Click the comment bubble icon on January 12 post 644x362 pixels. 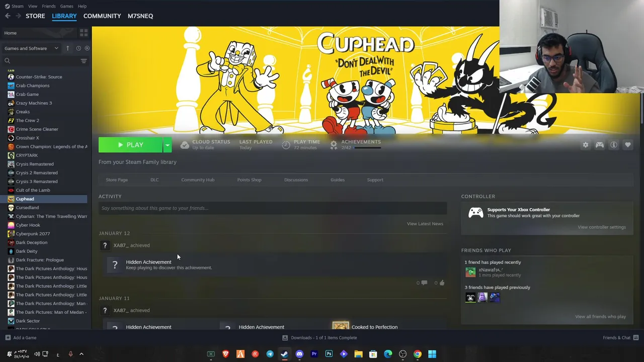(x=424, y=283)
